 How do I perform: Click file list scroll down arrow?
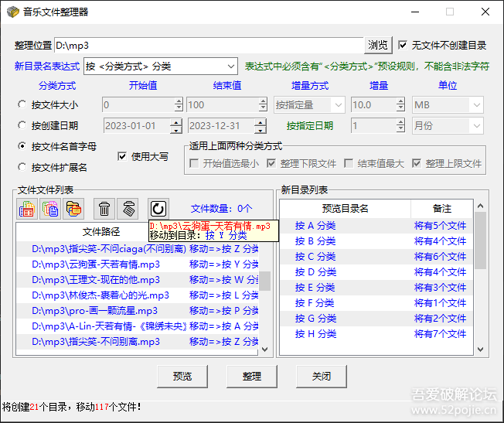click(x=265, y=350)
